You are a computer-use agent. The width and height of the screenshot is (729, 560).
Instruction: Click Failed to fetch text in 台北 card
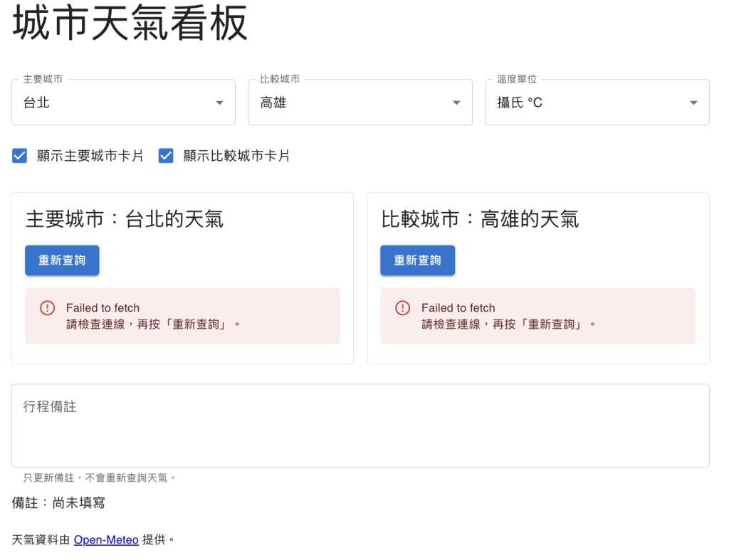pyautogui.click(x=103, y=307)
